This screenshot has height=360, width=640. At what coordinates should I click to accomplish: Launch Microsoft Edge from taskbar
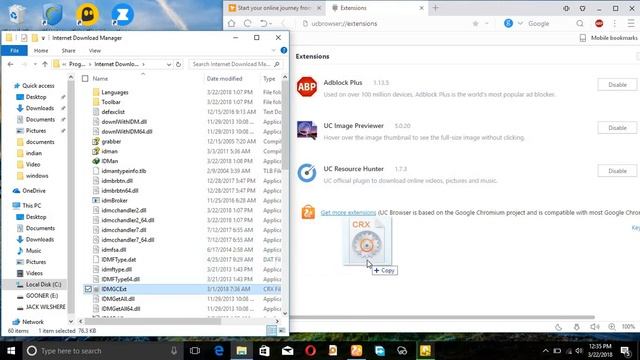point(219,351)
